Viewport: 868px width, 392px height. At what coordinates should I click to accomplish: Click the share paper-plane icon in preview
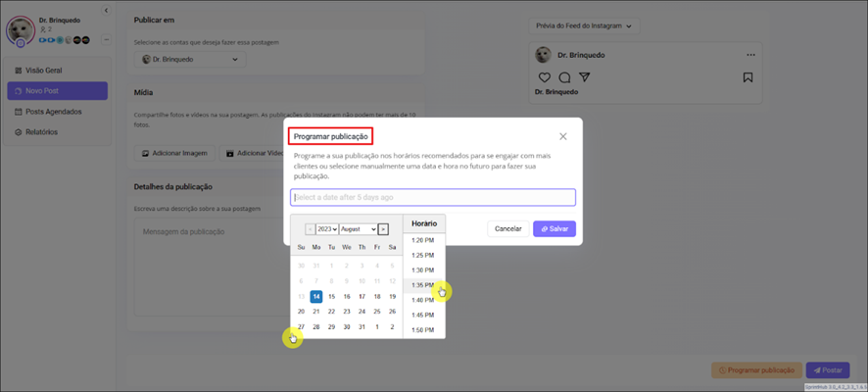tap(584, 77)
